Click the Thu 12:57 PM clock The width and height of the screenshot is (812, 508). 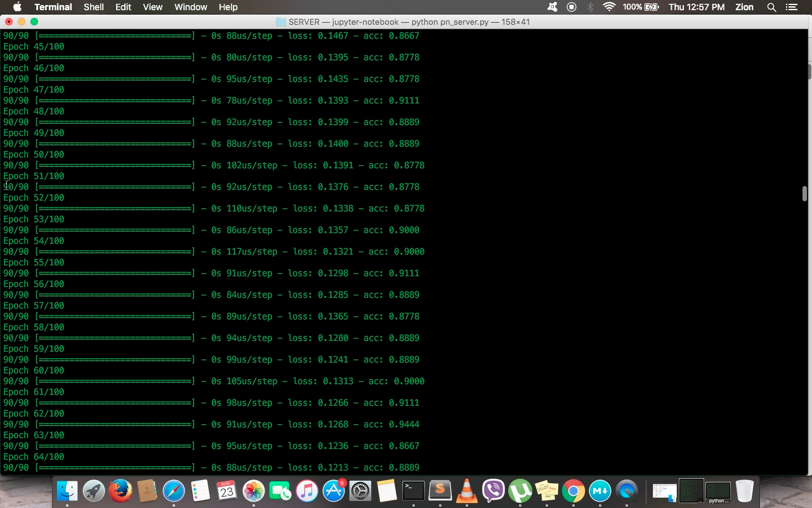[697, 7]
